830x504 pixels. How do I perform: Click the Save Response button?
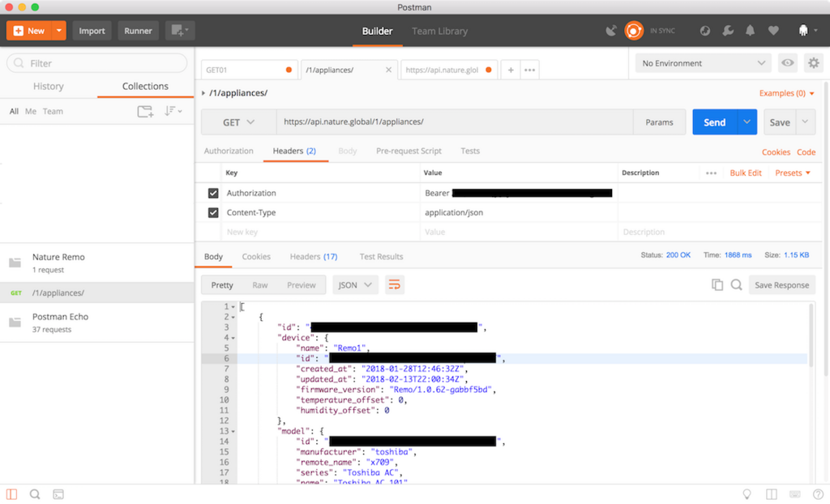click(782, 285)
